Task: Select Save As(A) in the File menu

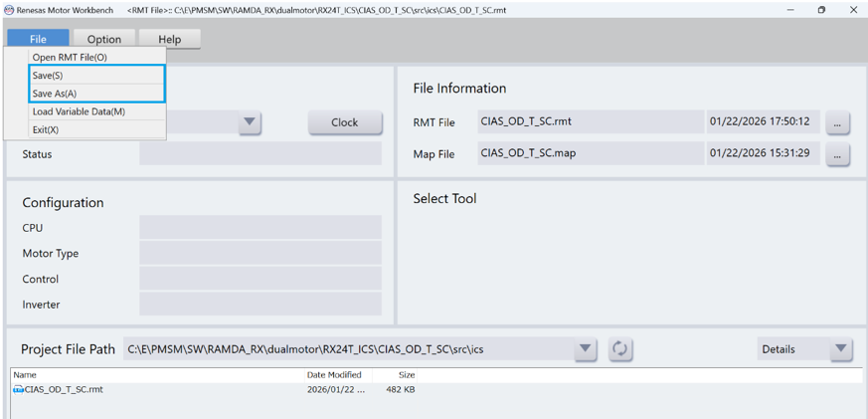Action: coord(96,94)
